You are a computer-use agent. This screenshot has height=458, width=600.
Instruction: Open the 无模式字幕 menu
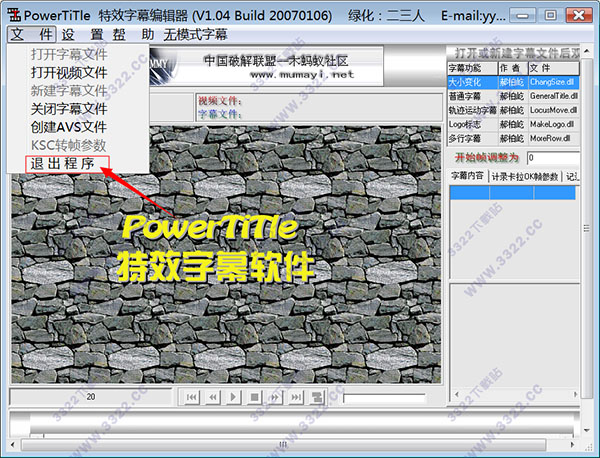coord(195,34)
